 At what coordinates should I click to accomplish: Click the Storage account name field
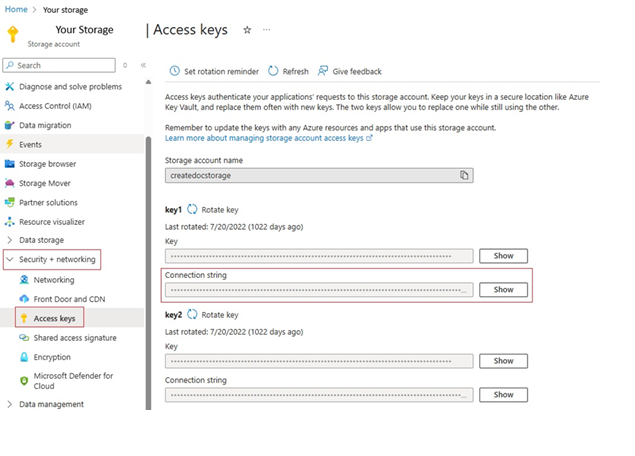[x=319, y=175]
